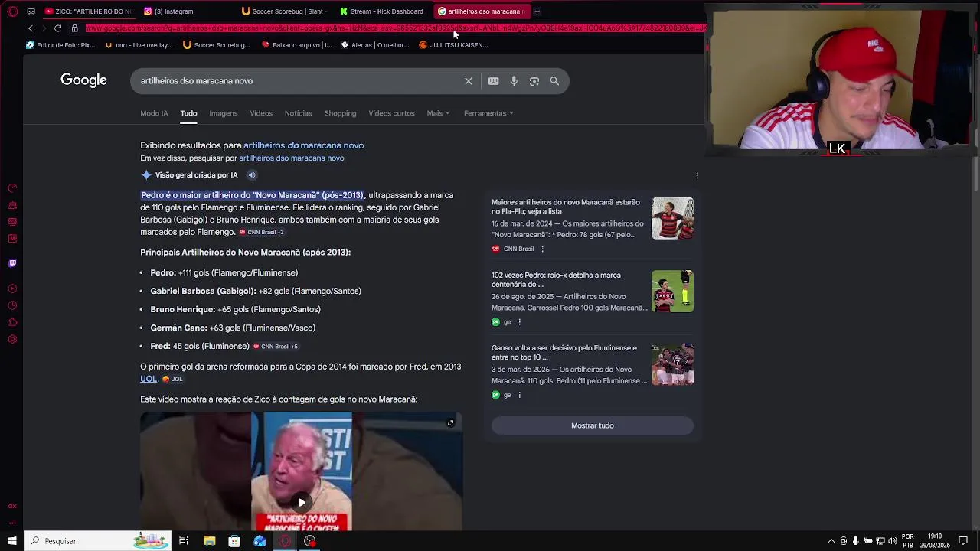
Task: Listen to the AI overview audio
Action: coord(251,175)
